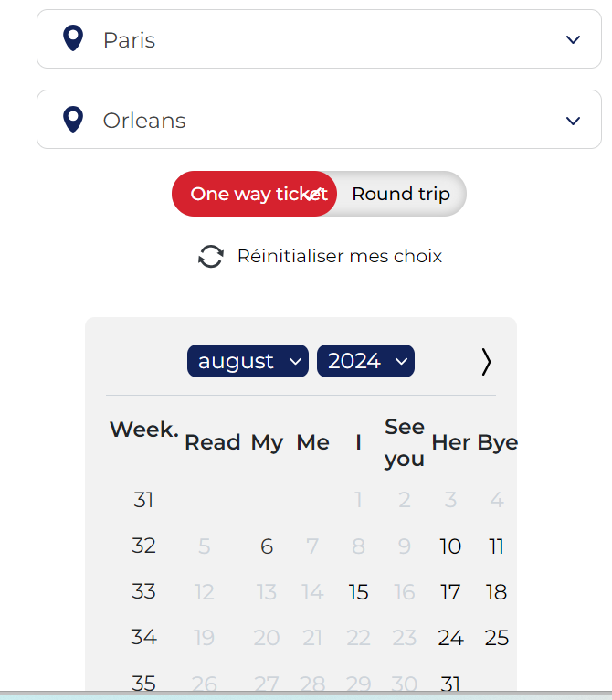
Task: Switch to Round trip option
Action: click(x=401, y=194)
